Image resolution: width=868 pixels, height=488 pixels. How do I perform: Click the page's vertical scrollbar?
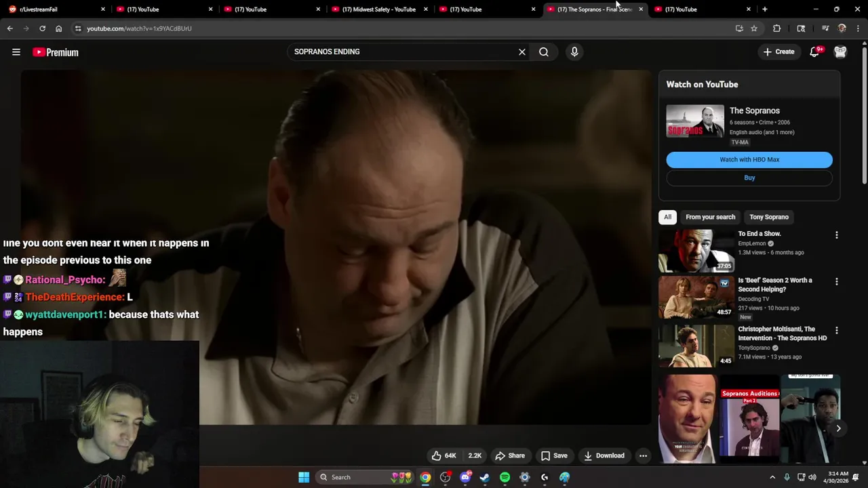click(x=864, y=115)
